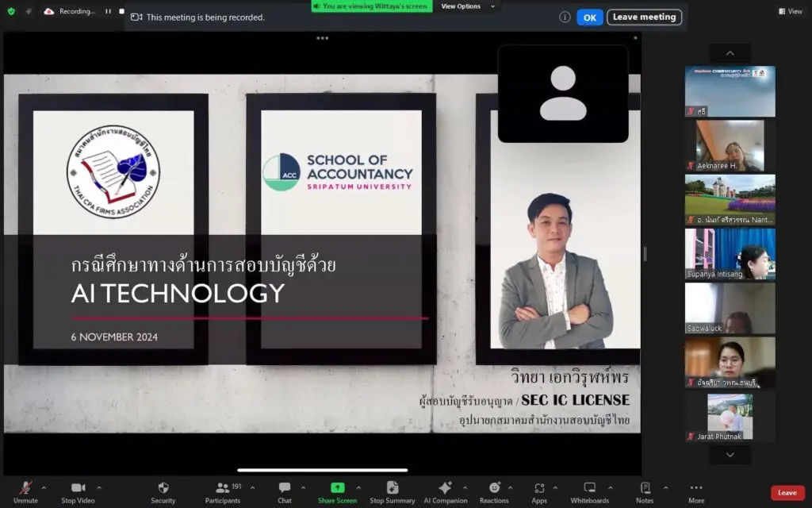Click the Unmute microphone icon
The image size is (812, 508).
25,488
